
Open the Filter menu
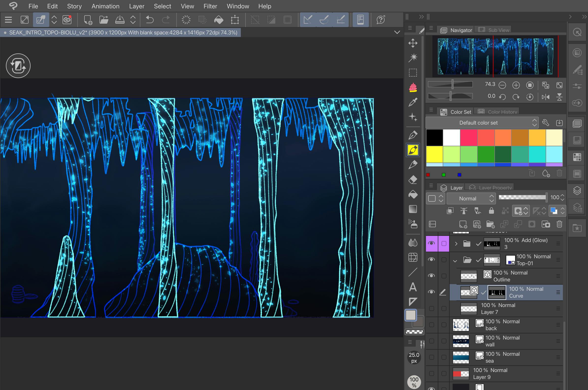pos(210,6)
